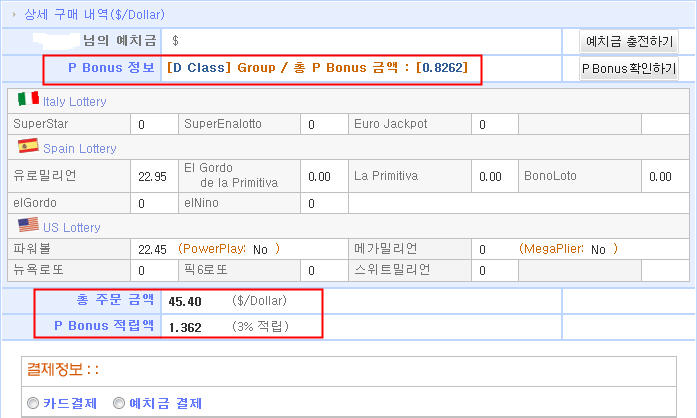
Task: Click the 유로밀리언 label
Action: pyautogui.click(x=45, y=176)
